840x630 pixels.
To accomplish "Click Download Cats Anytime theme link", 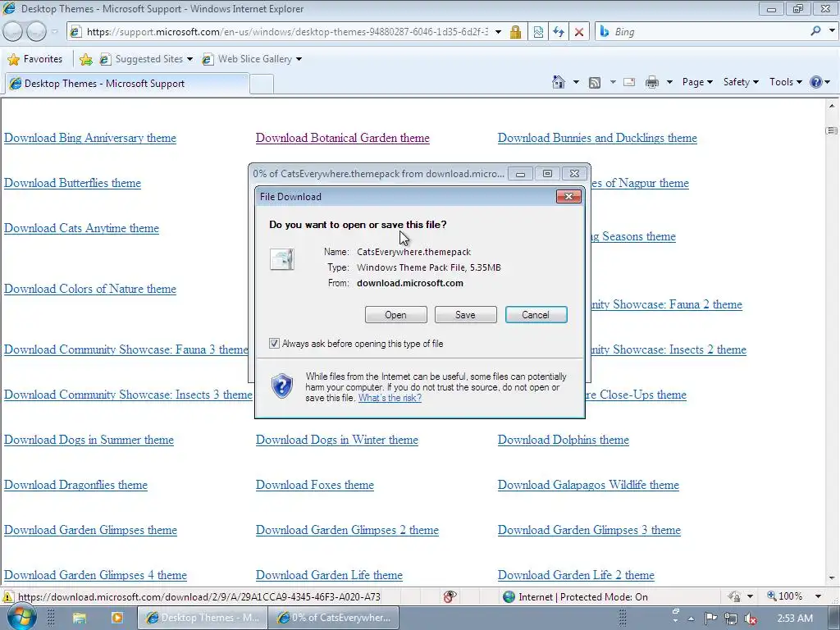I will [81, 228].
